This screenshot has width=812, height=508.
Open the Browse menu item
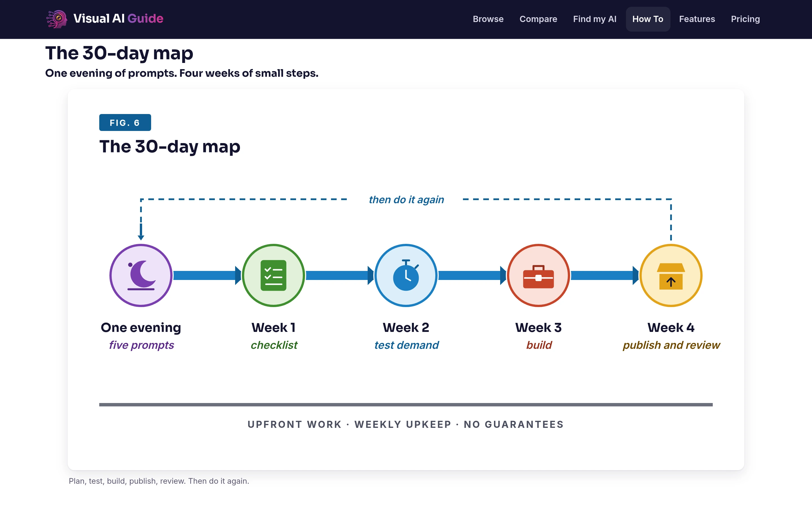pyautogui.click(x=488, y=19)
